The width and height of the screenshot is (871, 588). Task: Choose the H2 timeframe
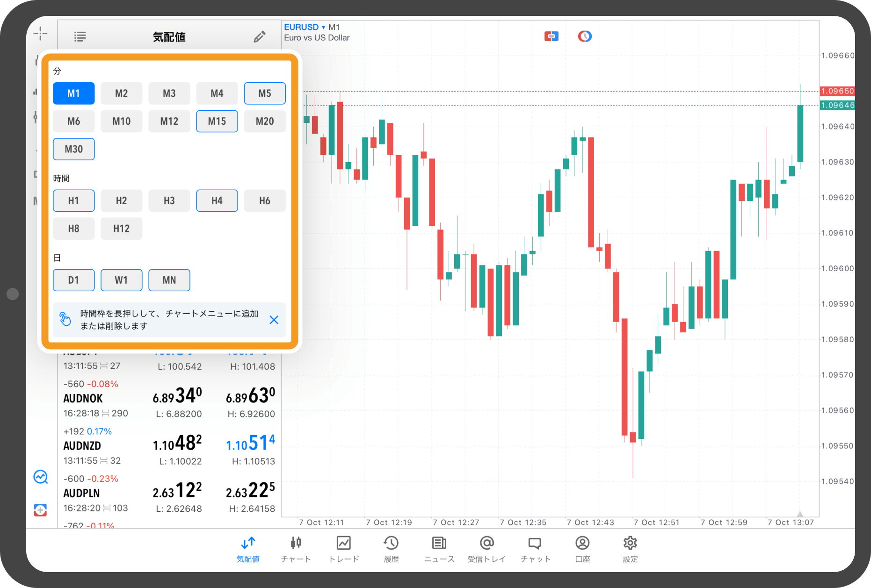[x=121, y=201]
